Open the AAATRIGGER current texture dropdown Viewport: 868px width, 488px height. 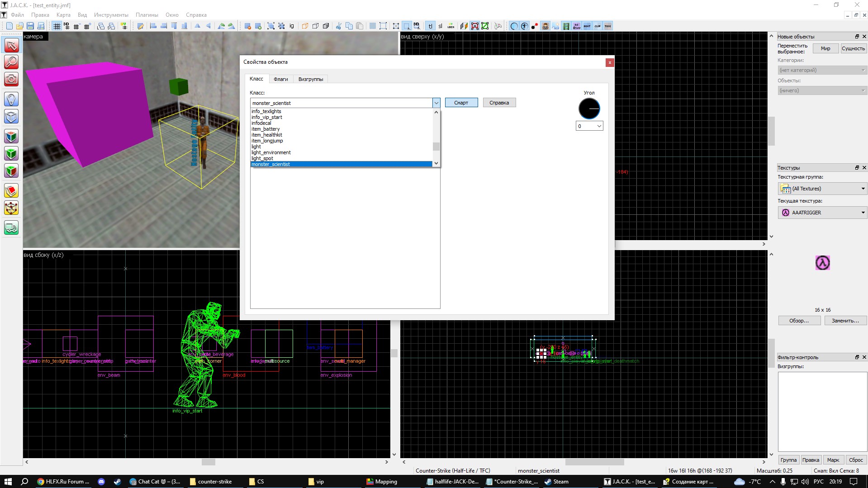pos(863,213)
